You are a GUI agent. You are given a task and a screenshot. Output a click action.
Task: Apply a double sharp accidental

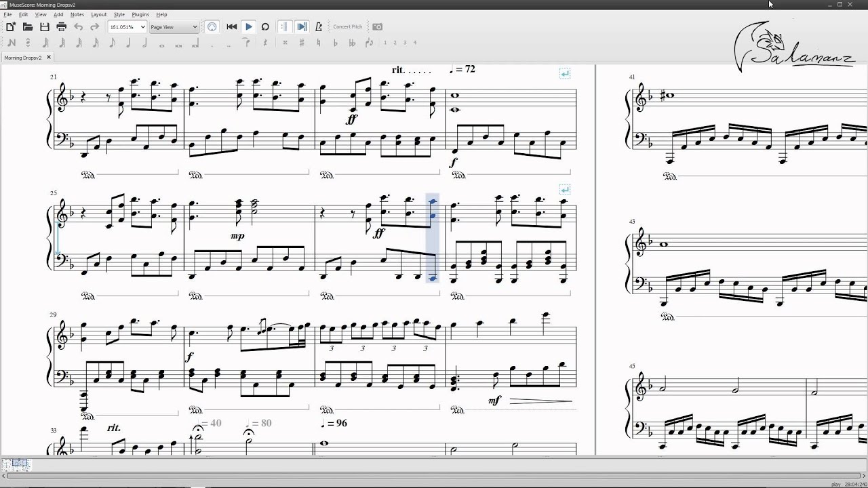pos(285,43)
